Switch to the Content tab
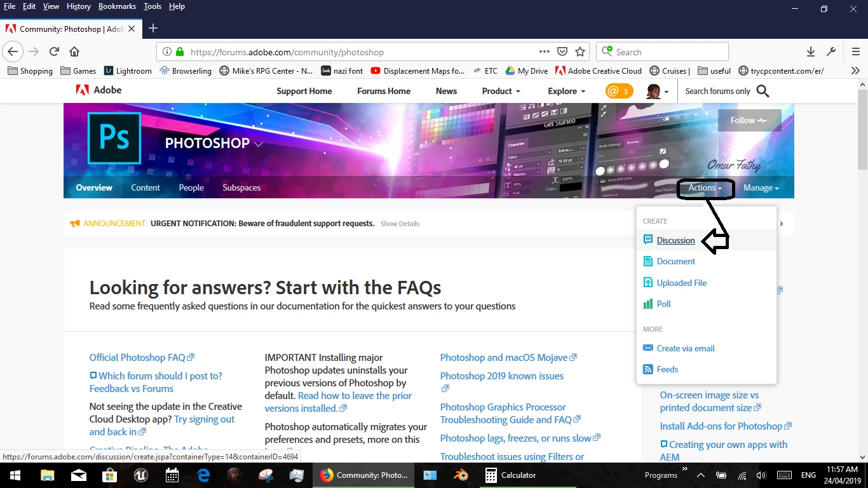The image size is (868, 488). click(146, 187)
